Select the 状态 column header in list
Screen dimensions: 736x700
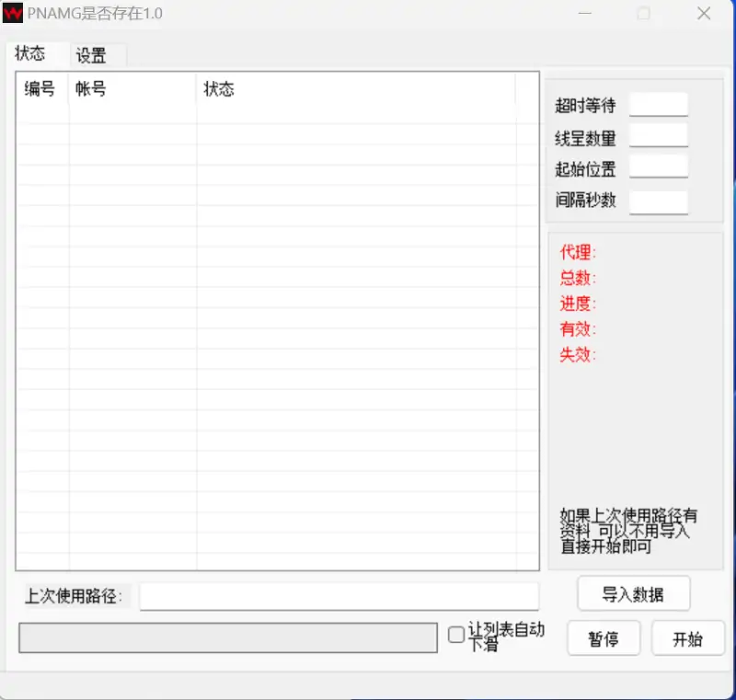pyautogui.click(x=220, y=89)
